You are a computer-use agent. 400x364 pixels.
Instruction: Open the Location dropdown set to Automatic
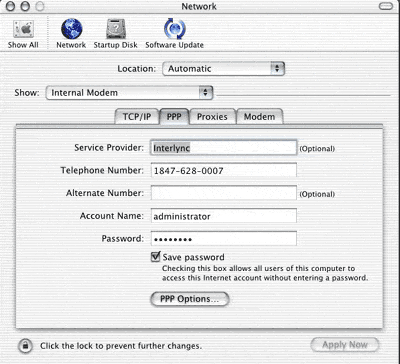[223, 69]
